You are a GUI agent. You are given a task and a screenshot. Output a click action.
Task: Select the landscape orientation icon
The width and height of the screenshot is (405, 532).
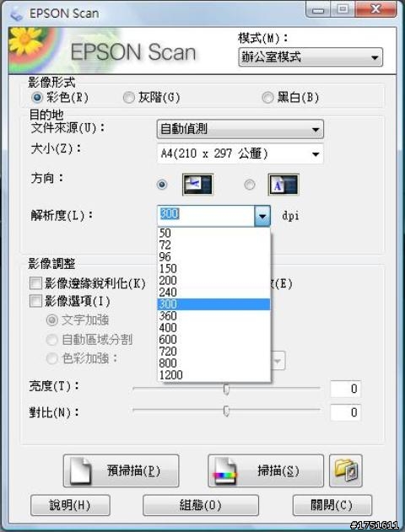pos(197,185)
